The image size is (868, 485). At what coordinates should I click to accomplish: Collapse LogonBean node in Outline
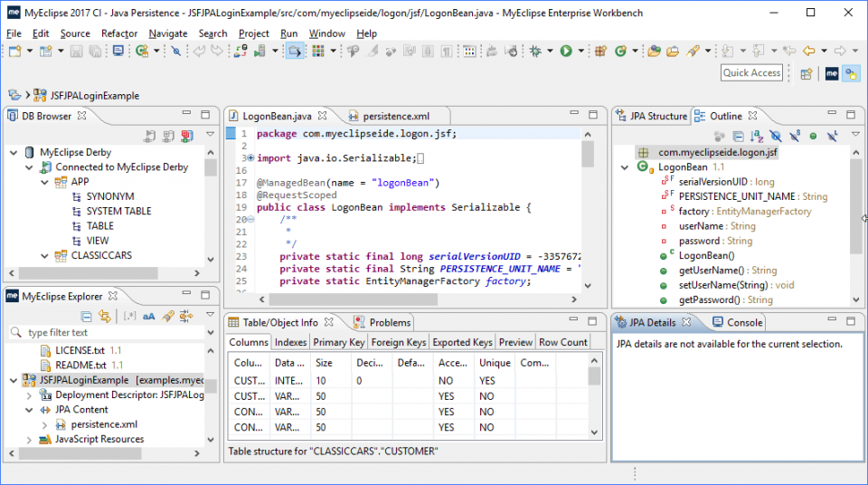(625, 167)
